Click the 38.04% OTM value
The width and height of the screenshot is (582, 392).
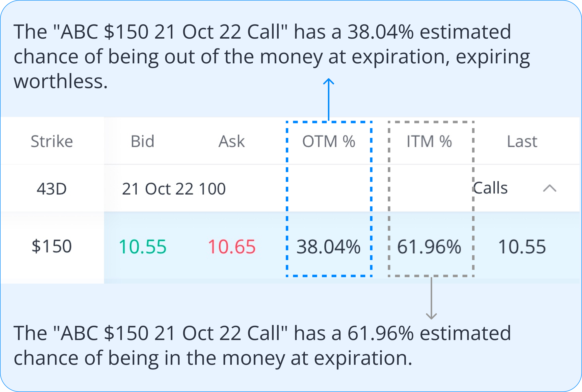(x=328, y=247)
